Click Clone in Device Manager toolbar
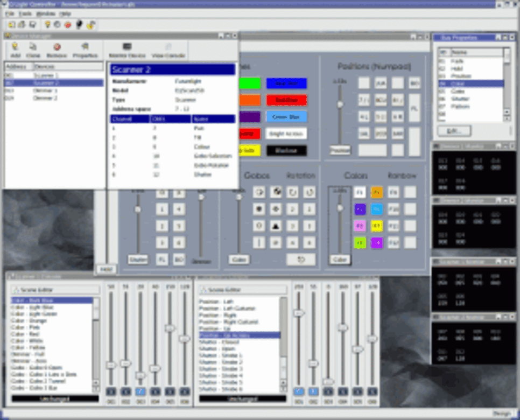This screenshot has height=420, width=520. tap(33, 50)
